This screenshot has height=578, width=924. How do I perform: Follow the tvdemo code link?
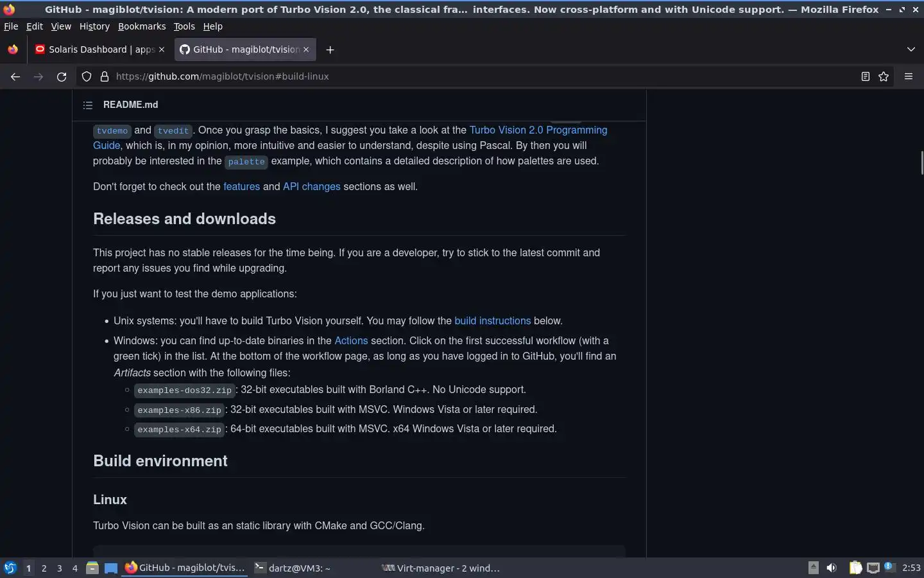pos(112,131)
